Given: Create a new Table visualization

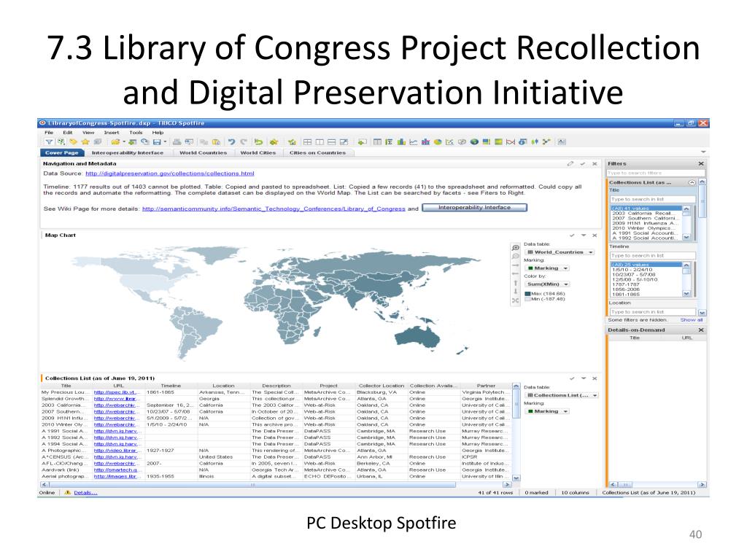Looking at the screenshot, I should pyautogui.click(x=377, y=142).
